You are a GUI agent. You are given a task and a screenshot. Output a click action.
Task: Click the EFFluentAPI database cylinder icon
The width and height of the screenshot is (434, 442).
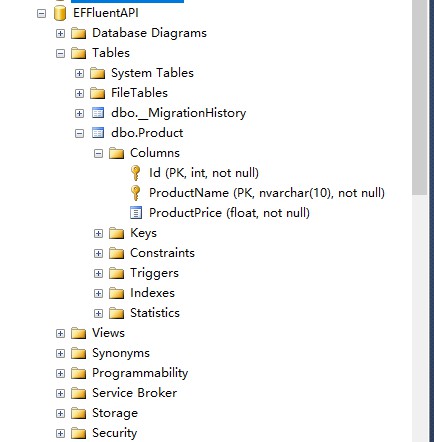[60, 13]
